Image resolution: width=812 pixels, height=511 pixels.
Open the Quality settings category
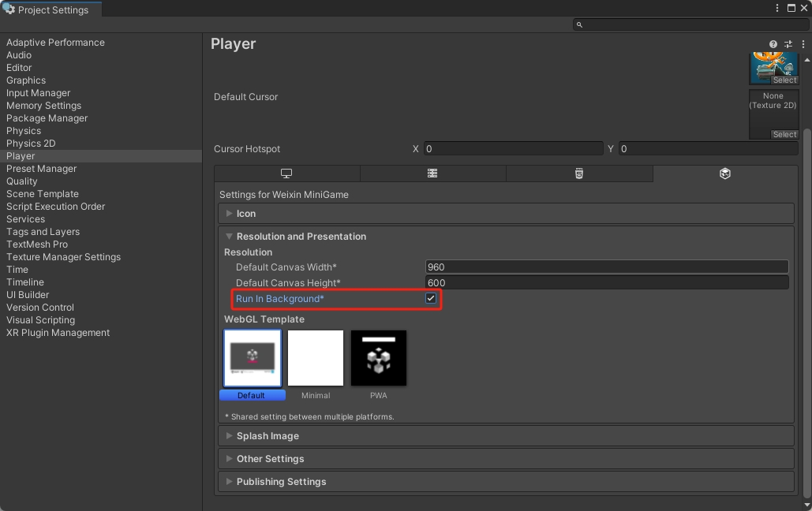[22, 181]
